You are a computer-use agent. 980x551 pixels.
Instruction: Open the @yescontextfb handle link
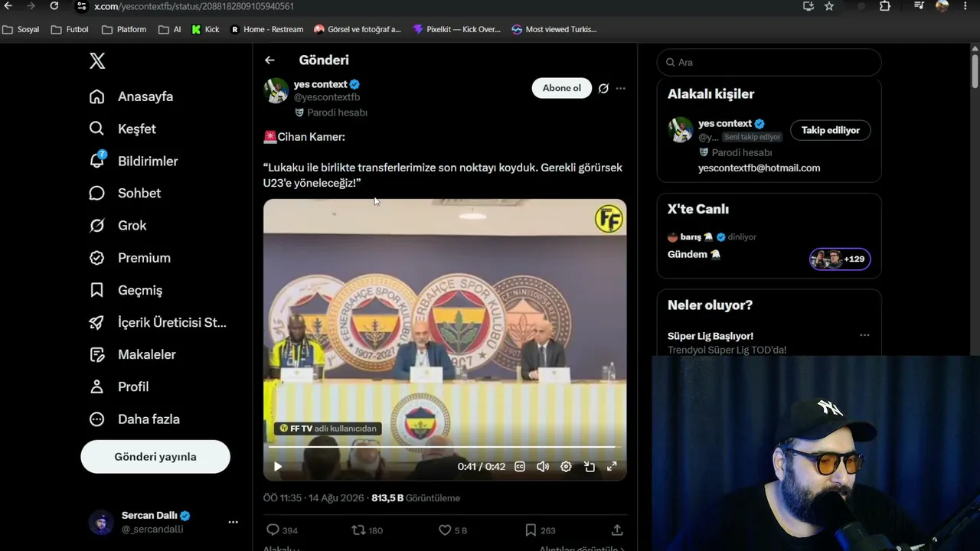[x=327, y=97]
